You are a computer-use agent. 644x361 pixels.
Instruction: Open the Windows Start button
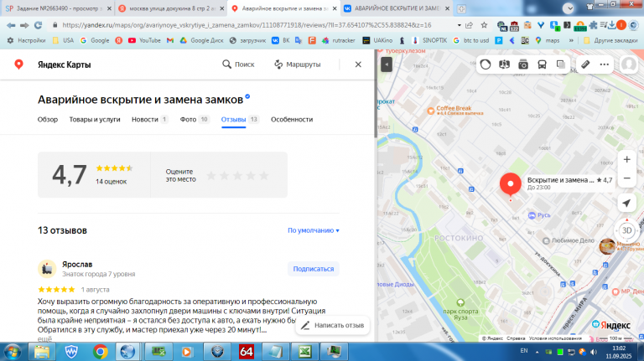13,352
